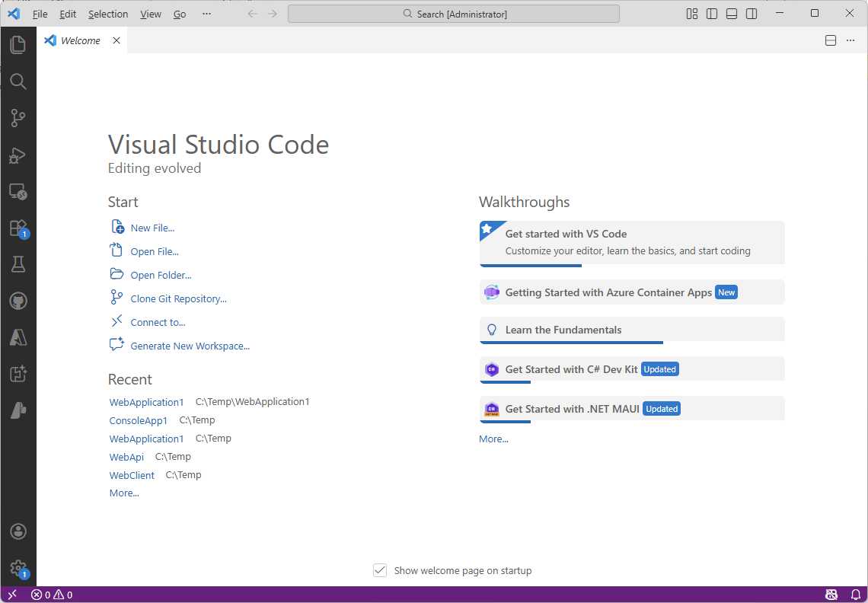Open Source Control view icon

[18, 118]
